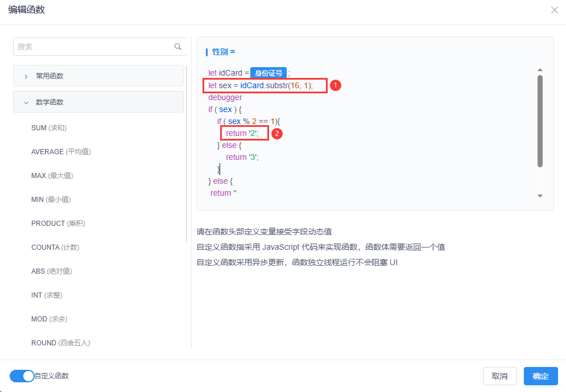This screenshot has width=566, height=392.
Task: Choose the ROUND (四舍五入) function
Action: (x=60, y=343)
